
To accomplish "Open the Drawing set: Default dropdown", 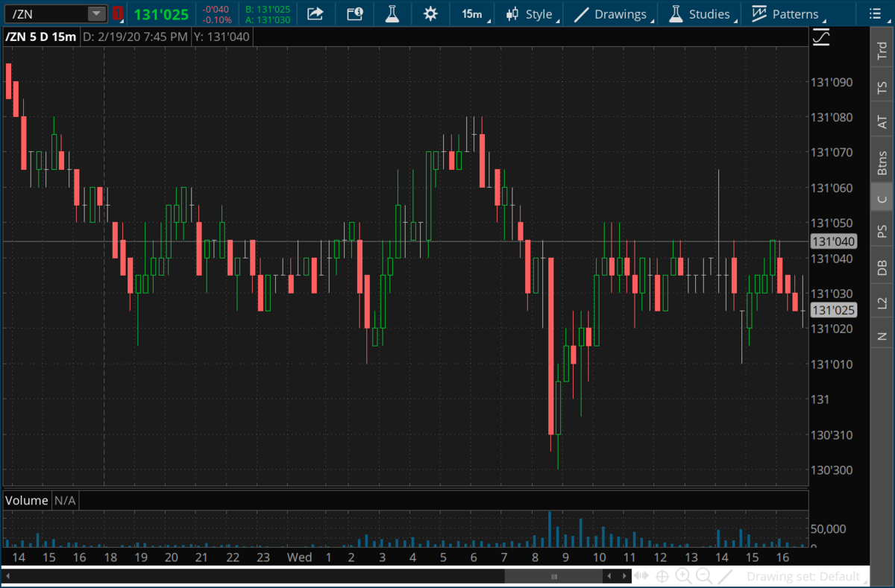I will (807, 576).
